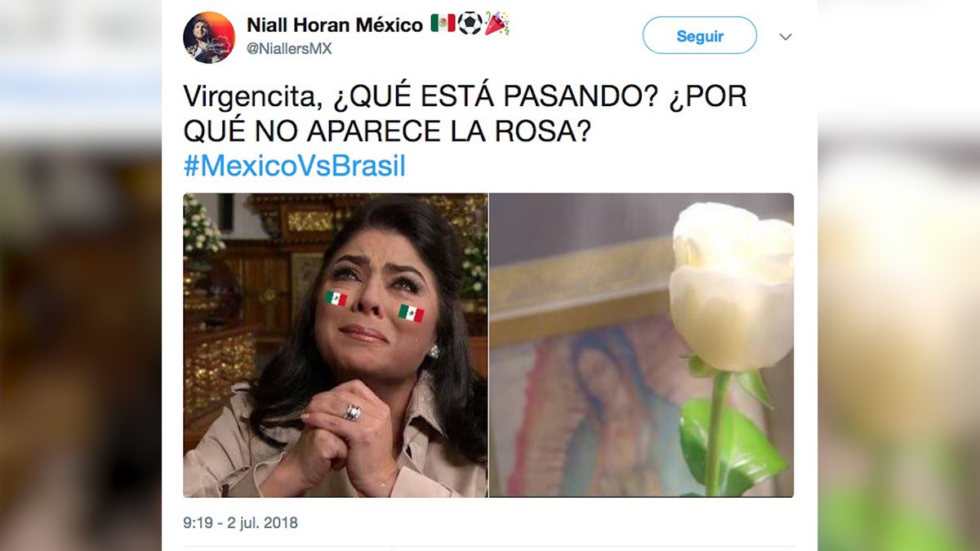Click the Mexican flag emoji in name
980x551 pixels.
point(443,24)
